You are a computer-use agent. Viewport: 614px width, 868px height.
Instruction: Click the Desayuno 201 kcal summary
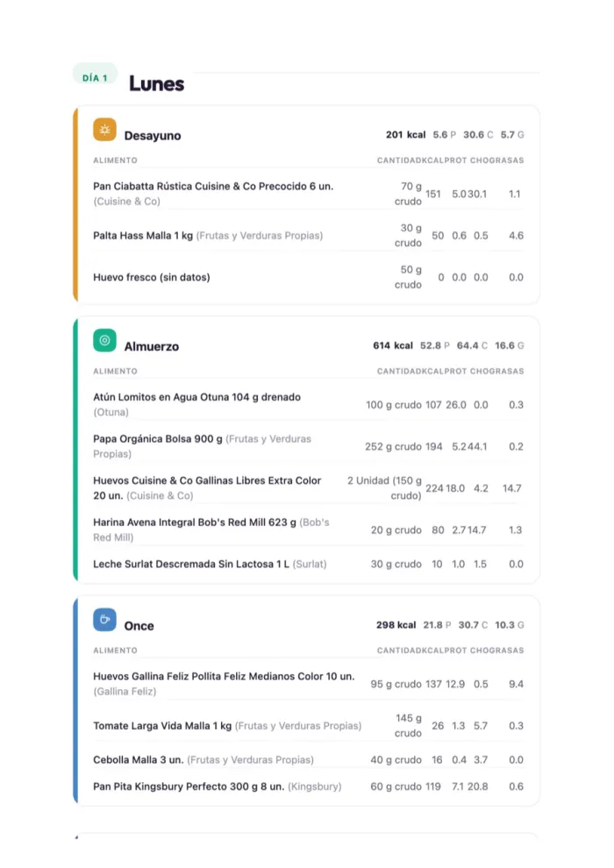tap(406, 134)
